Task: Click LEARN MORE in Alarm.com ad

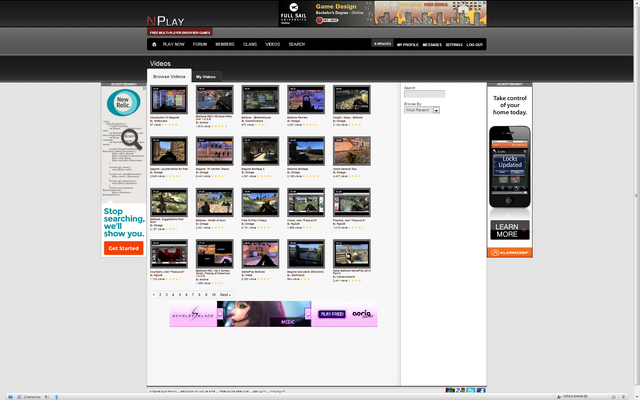Action: pos(510,230)
